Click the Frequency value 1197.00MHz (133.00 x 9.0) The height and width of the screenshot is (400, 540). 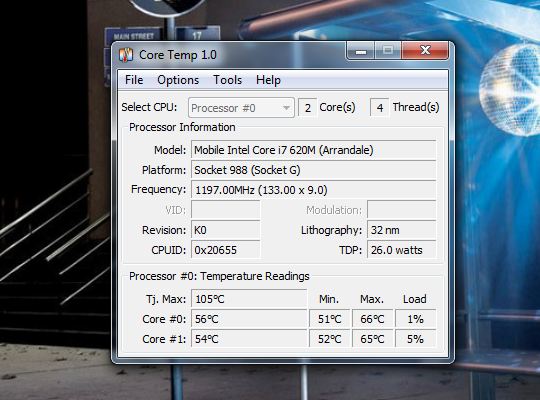(314, 190)
